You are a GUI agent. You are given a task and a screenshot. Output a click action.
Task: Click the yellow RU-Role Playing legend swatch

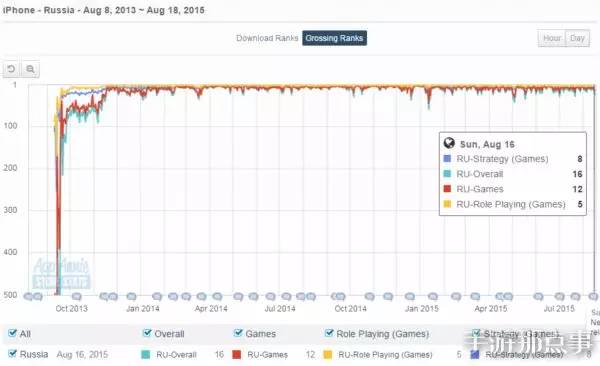[328, 355]
